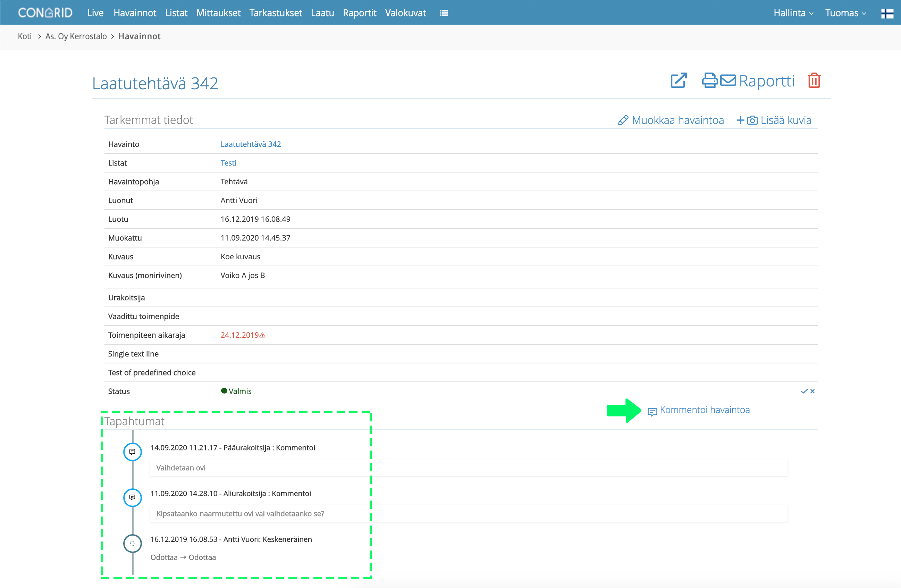
Task: Click the Toimenpiteen aikaraja label
Action: (x=146, y=335)
